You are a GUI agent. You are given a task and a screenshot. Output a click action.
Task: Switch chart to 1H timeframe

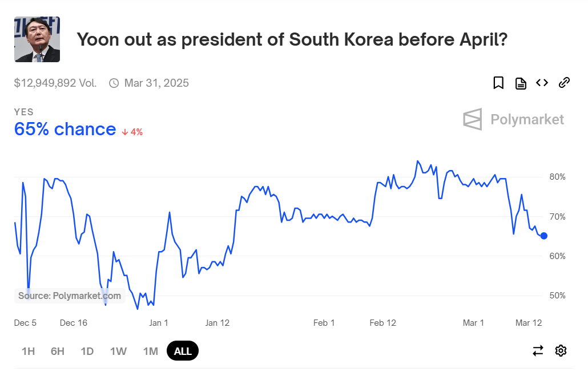(x=27, y=351)
